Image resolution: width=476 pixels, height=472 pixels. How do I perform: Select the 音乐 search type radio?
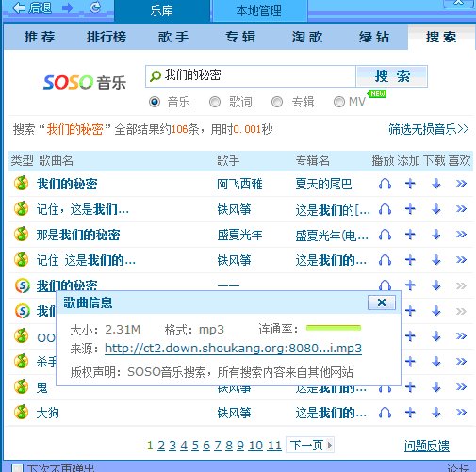155,102
